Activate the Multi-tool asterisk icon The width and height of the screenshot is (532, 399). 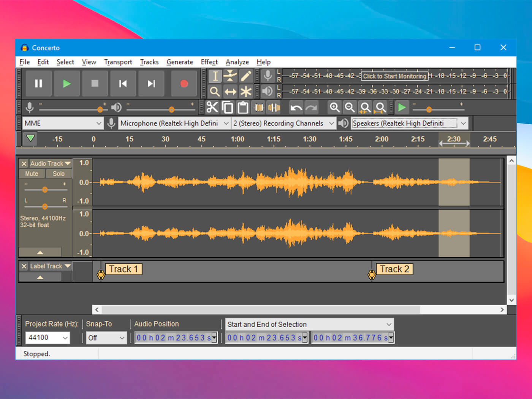click(246, 92)
